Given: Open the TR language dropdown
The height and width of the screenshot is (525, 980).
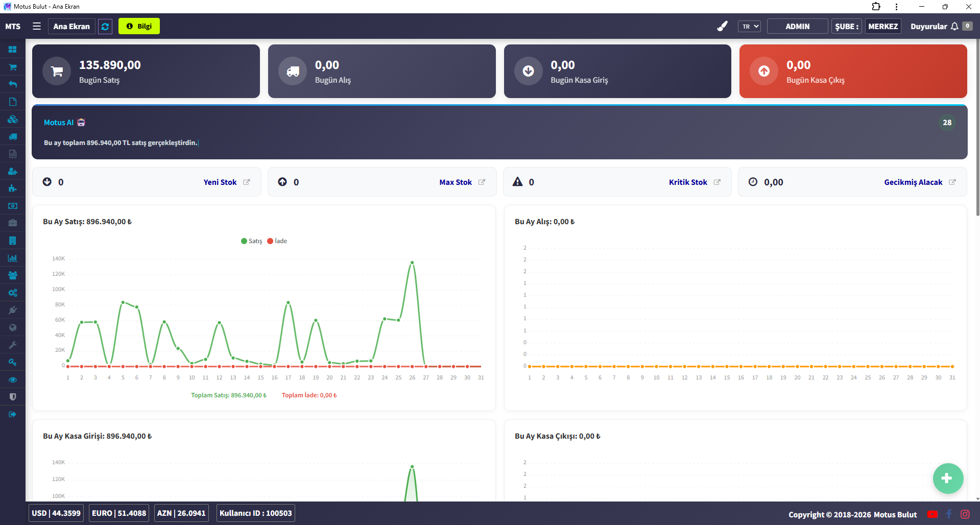Looking at the screenshot, I should click(x=749, y=27).
